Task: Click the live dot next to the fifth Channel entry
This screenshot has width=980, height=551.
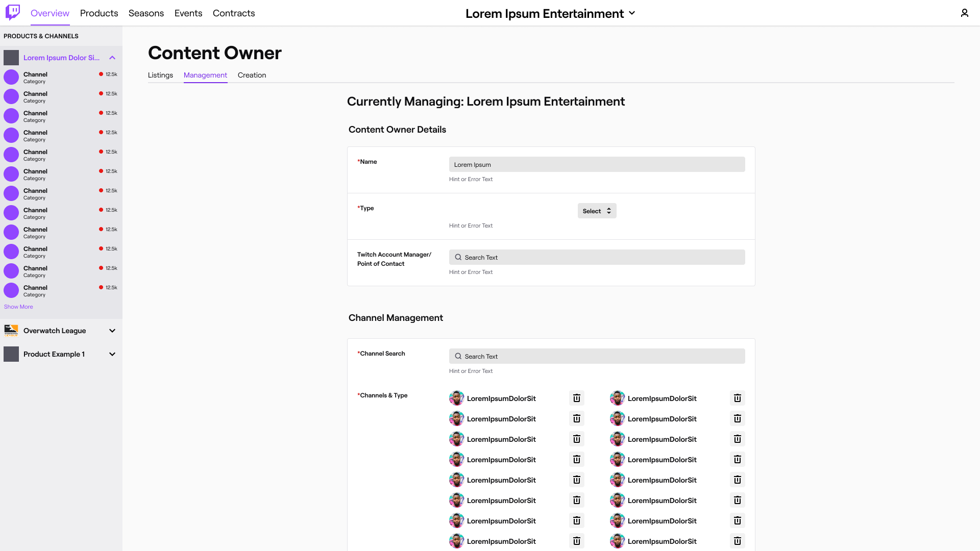Action: (x=101, y=152)
